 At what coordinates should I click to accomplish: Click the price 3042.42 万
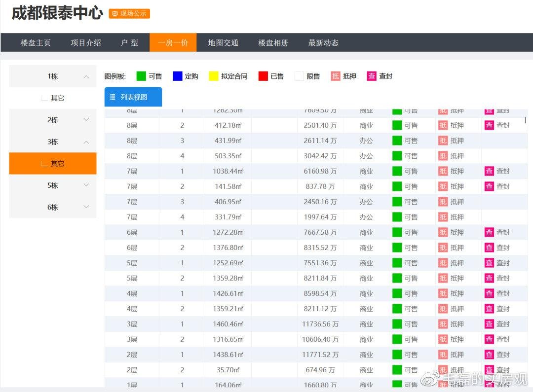click(x=320, y=156)
